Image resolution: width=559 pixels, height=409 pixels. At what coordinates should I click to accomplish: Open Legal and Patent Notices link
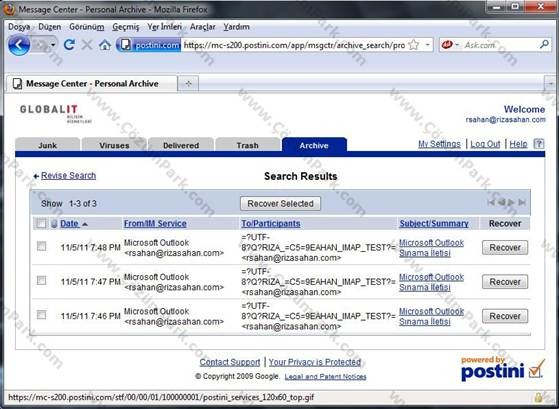(325, 377)
